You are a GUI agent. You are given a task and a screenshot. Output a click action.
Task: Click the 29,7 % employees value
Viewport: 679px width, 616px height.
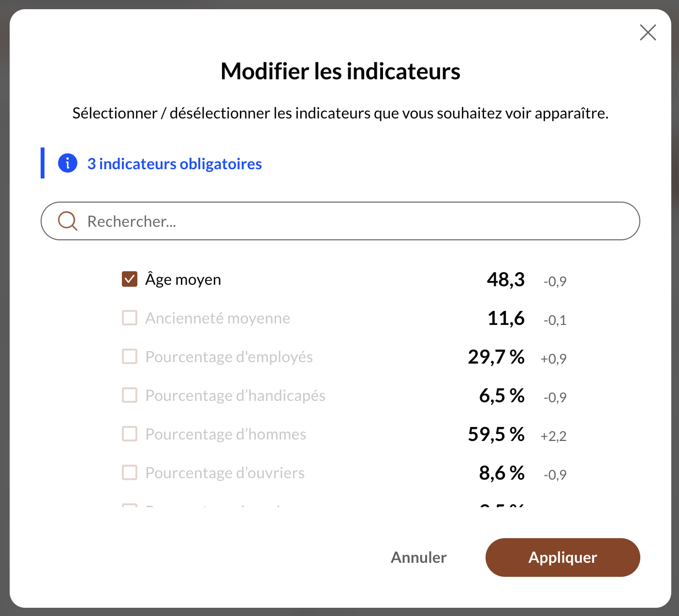coord(496,357)
